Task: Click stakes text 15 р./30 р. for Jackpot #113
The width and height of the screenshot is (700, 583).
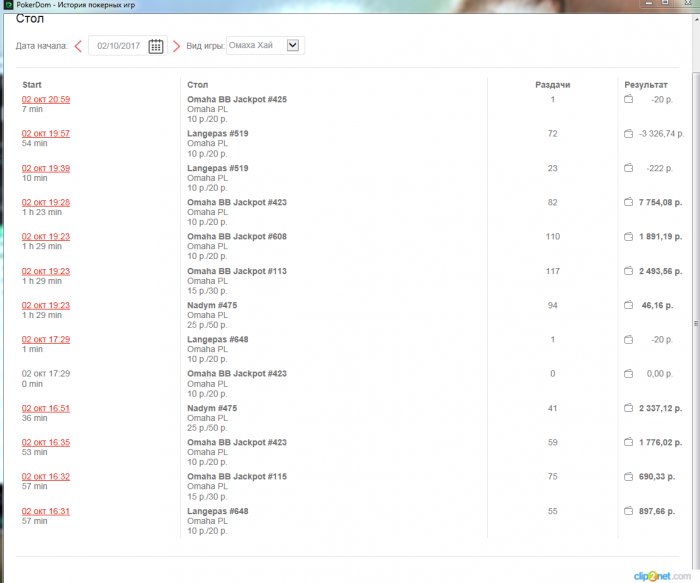Action: [x=207, y=291]
